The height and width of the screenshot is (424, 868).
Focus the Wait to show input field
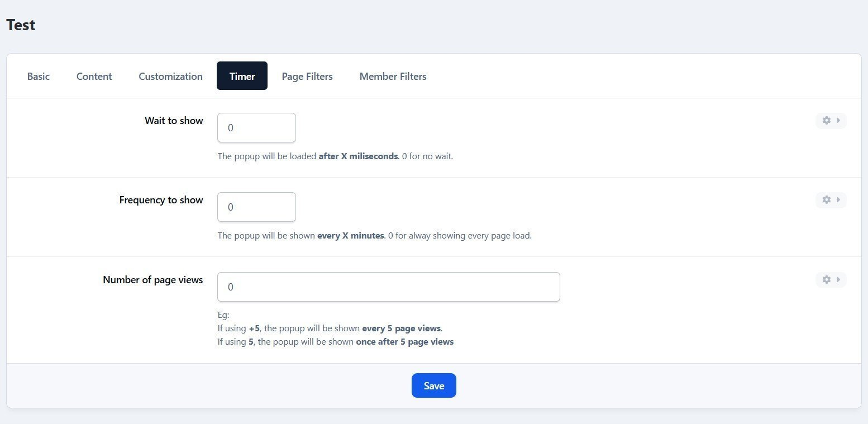[256, 128]
